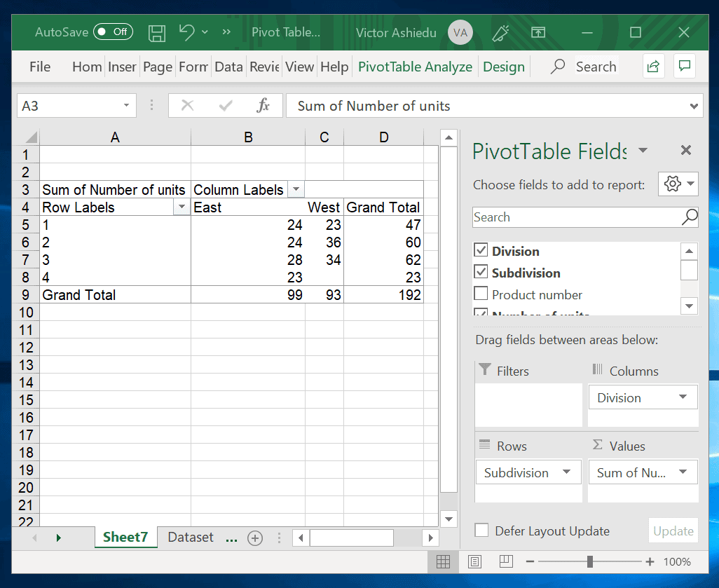Click the Update button
This screenshot has width=719, height=588.
coord(673,531)
